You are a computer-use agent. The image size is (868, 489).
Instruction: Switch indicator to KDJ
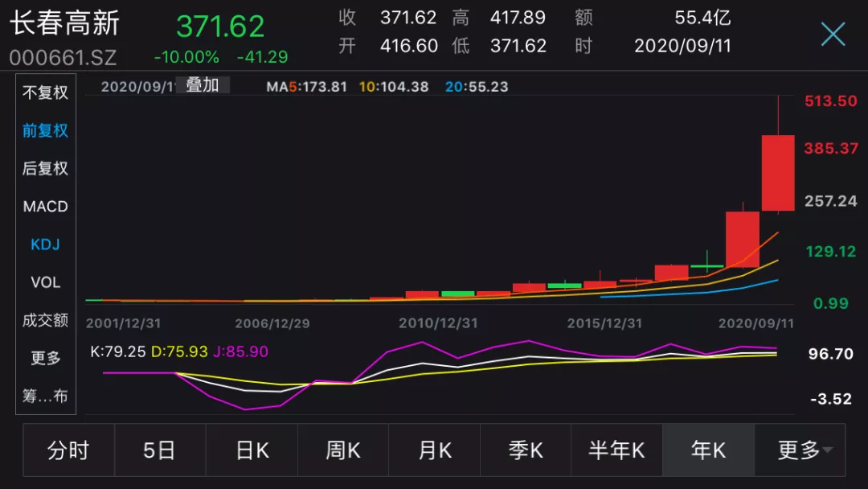(45, 244)
